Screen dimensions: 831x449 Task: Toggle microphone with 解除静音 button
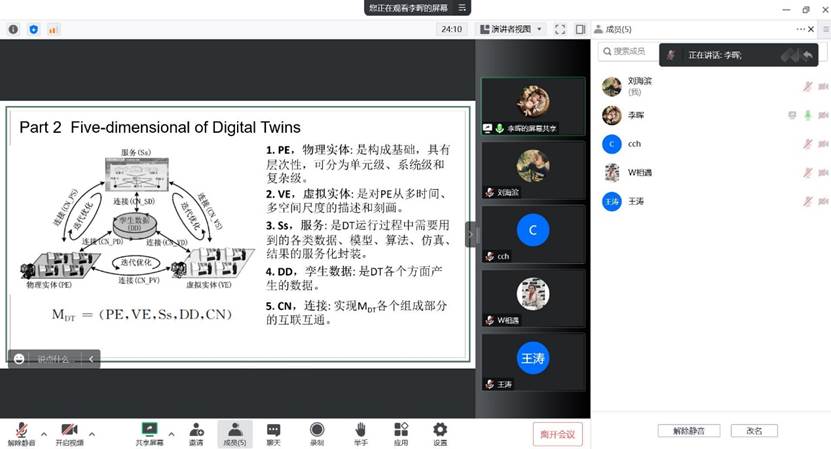21,432
